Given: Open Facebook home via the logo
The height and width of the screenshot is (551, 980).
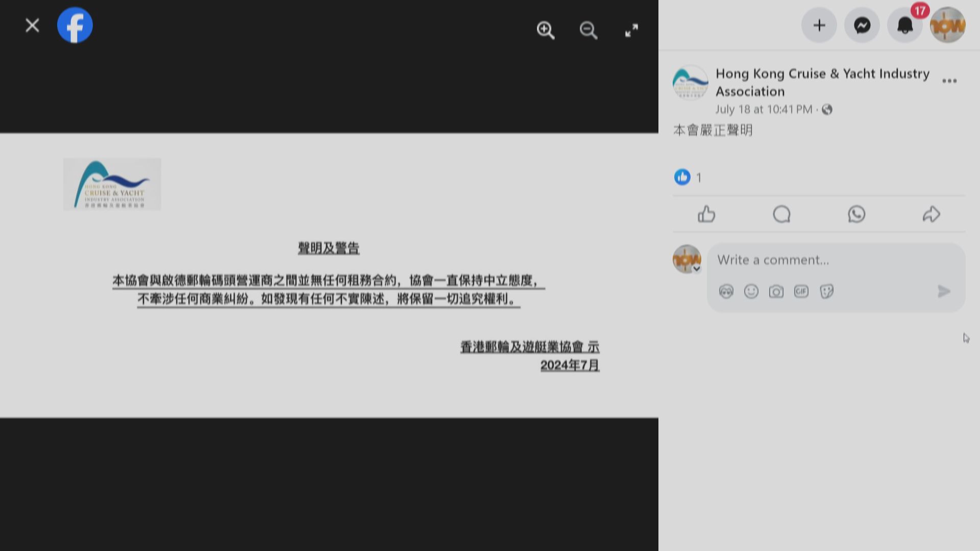Looking at the screenshot, I should (75, 25).
